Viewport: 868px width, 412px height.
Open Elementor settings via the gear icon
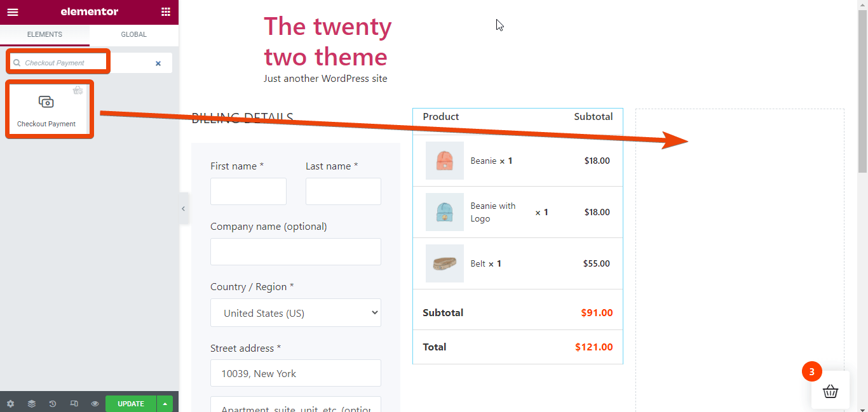10,403
